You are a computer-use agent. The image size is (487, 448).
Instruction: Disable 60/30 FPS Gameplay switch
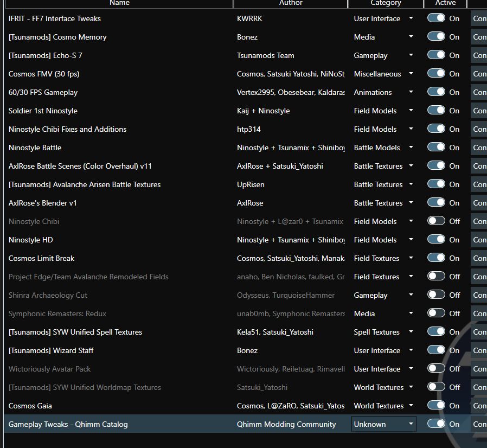tap(436, 92)
